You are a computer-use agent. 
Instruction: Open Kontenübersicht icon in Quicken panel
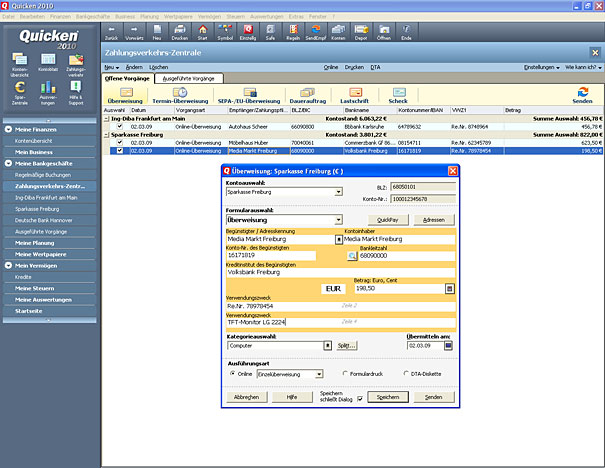click(x=18, y=59)
